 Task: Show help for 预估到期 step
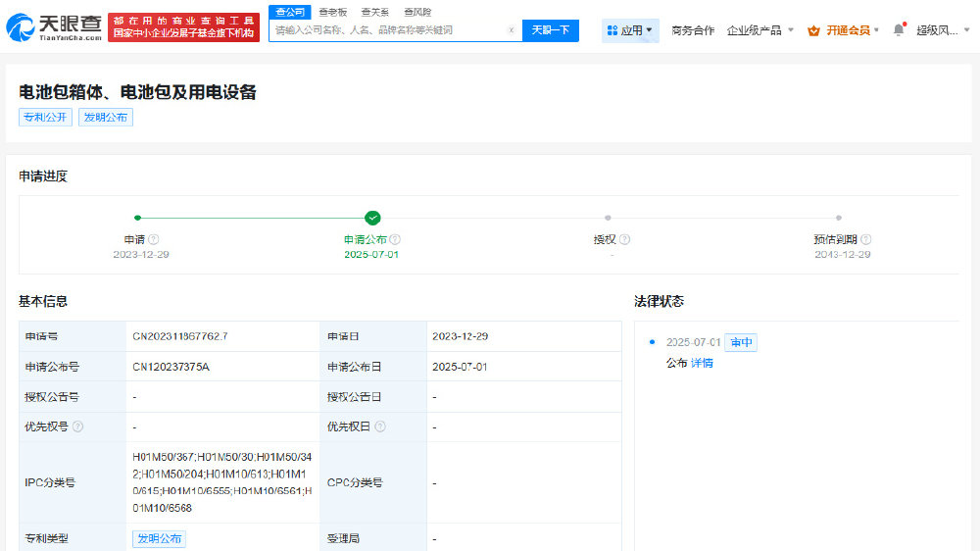[865, 239]
